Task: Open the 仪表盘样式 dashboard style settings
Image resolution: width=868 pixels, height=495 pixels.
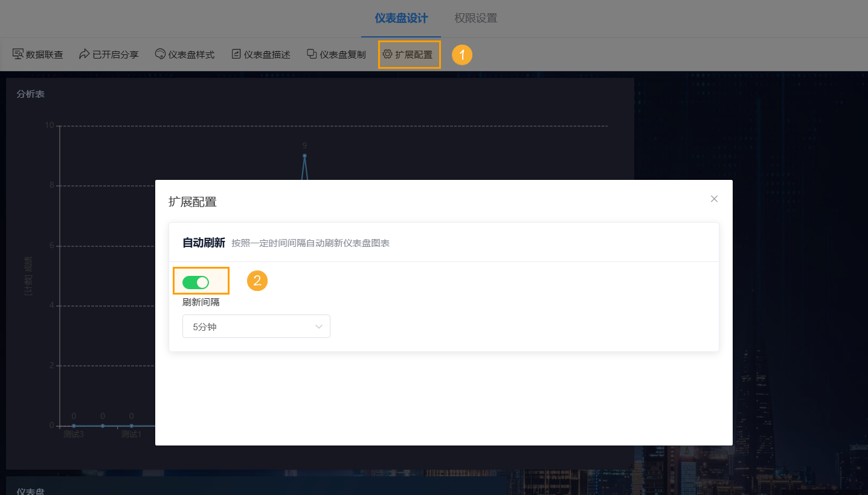Action: pos(185,54)
